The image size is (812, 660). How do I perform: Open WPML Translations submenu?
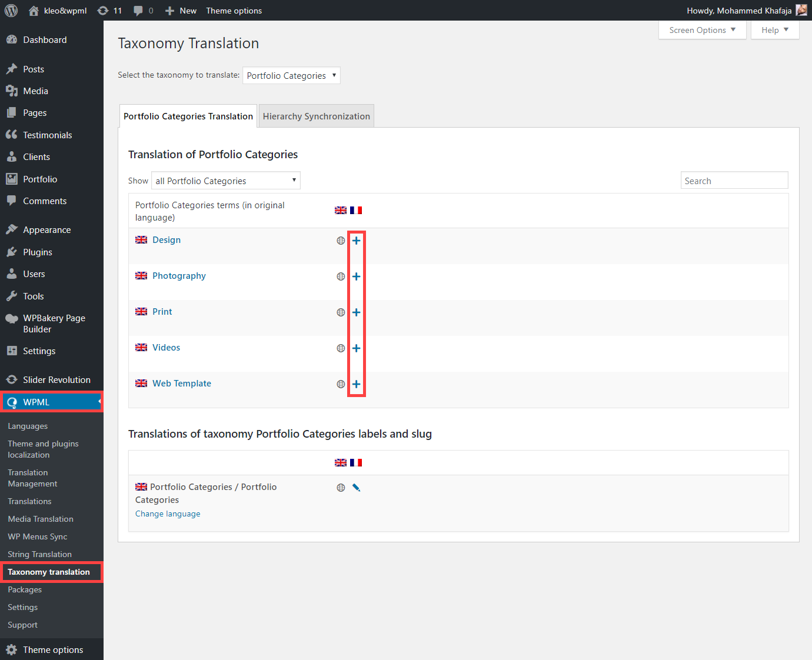(x=29, y=501)
